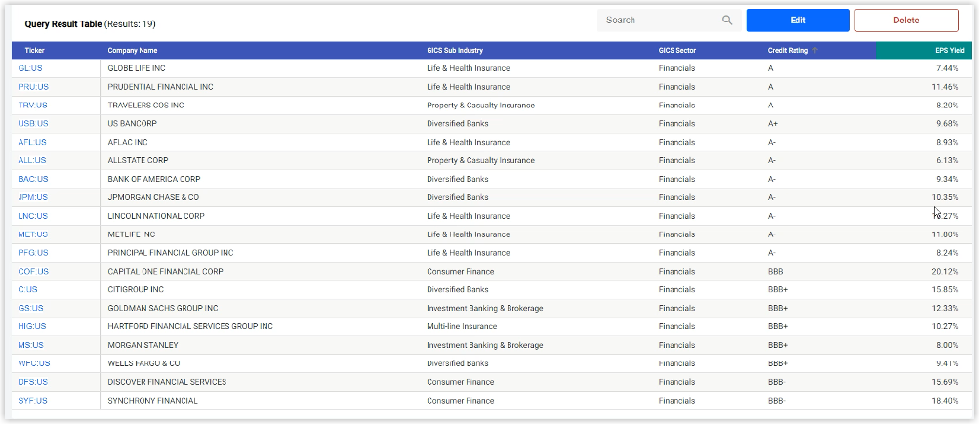Open the MS:US ticker link
Screen dimensions: 980x425
(30, 345)
